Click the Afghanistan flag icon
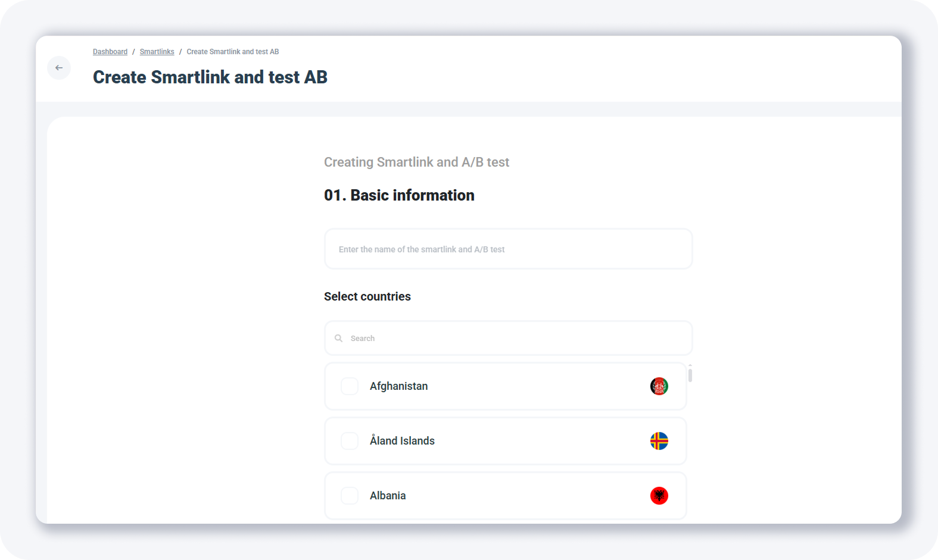The height and width of the screenshot is (560, 938). [x=659, y=386]
